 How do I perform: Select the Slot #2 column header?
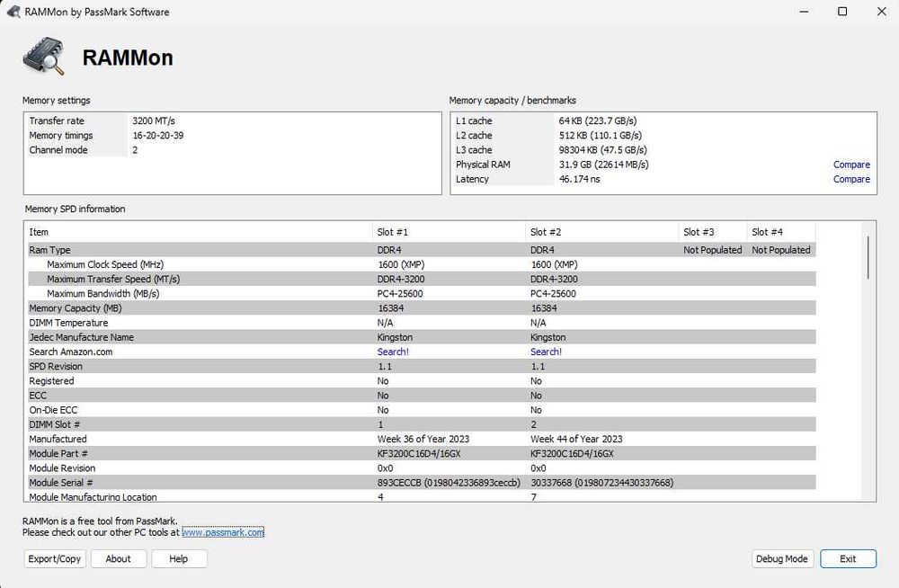tap(602, 232)
